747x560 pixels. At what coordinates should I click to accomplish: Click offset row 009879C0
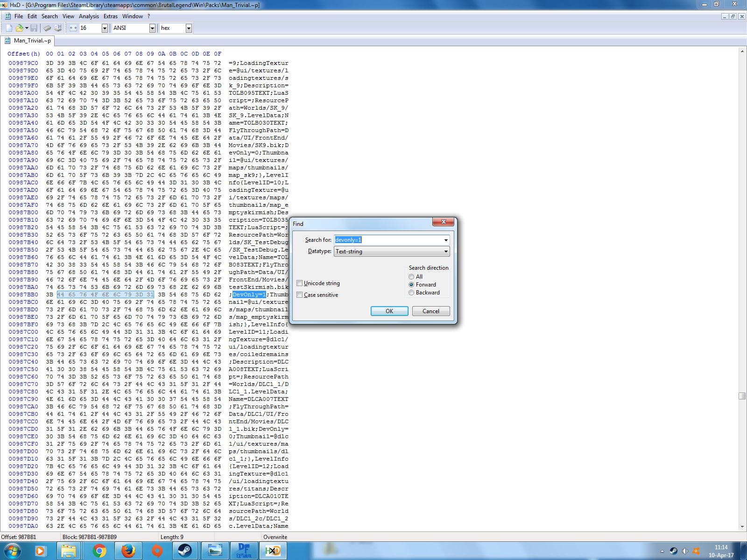(x=23, y=63)
